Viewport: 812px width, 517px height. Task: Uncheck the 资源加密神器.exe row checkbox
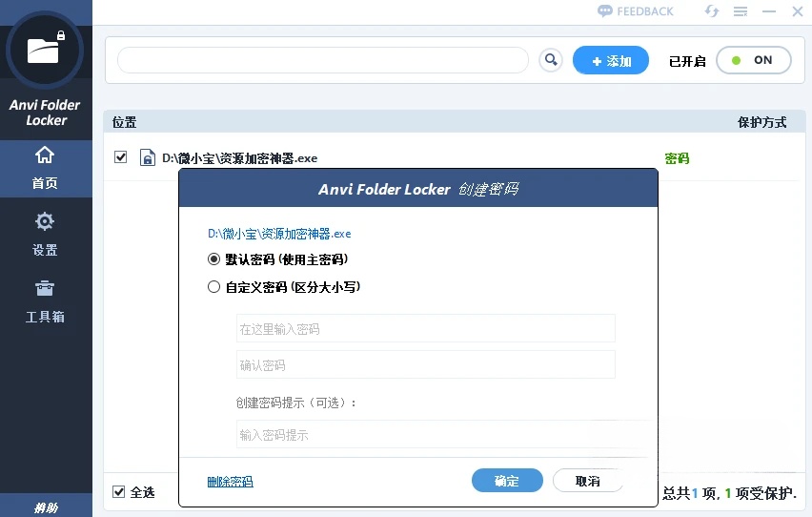click(x=121, y=156)
